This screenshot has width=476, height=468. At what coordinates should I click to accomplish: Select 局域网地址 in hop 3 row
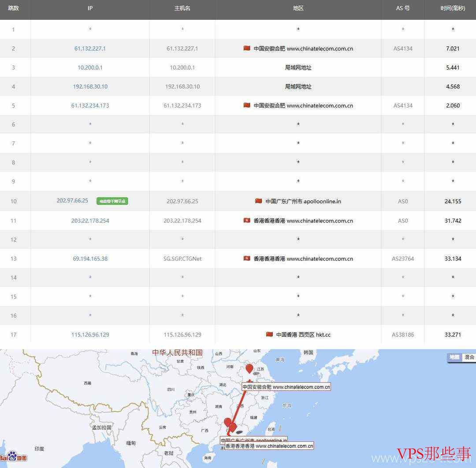coord(298,67)
